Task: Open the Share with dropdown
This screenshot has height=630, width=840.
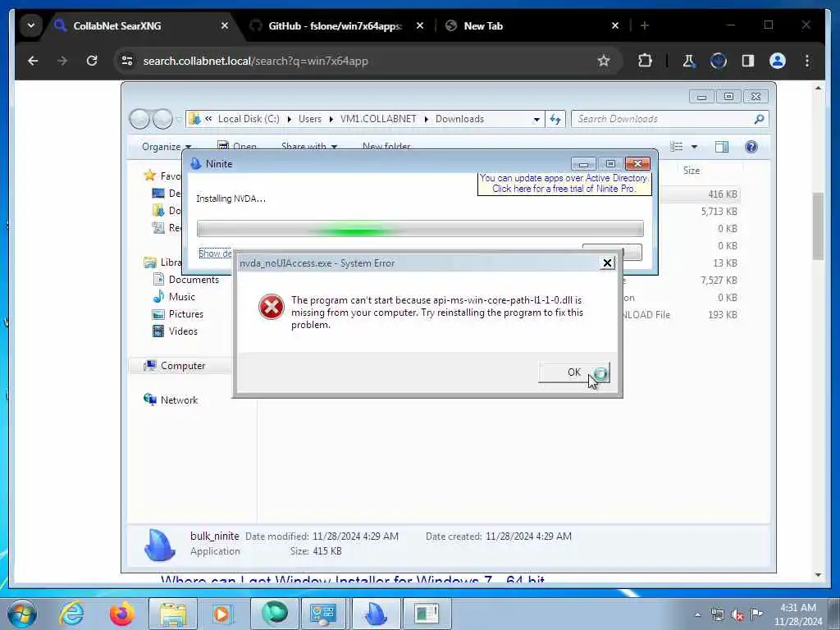Action: coord(309,146)
